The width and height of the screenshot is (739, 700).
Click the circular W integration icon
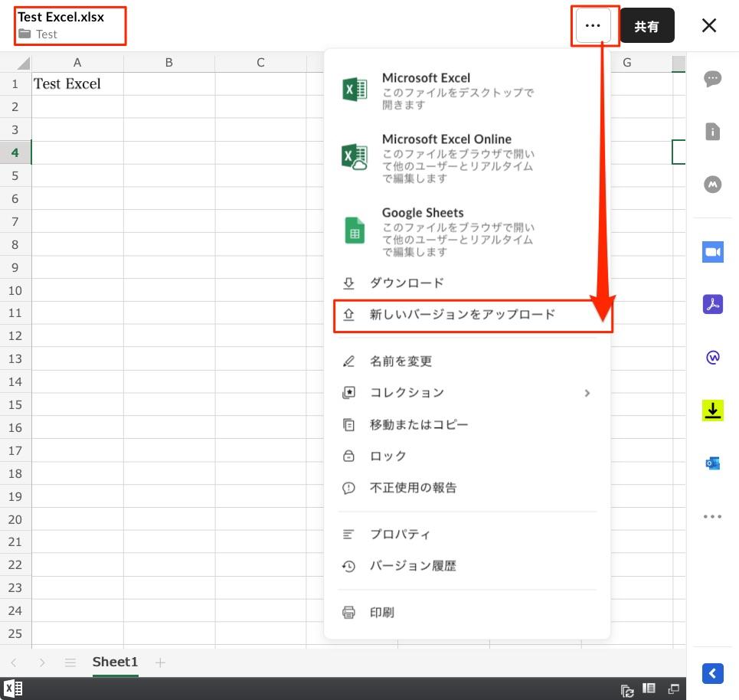point(713,358)
